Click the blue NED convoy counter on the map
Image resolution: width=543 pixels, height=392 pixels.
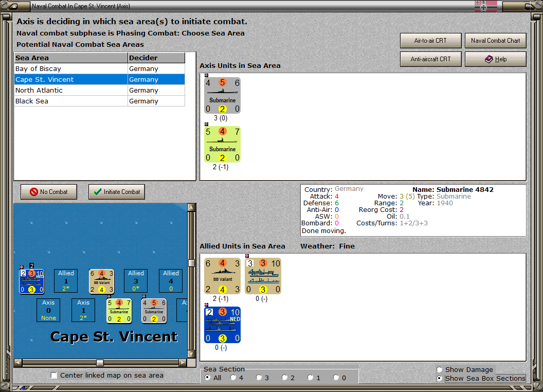click(x=31, y=281)
